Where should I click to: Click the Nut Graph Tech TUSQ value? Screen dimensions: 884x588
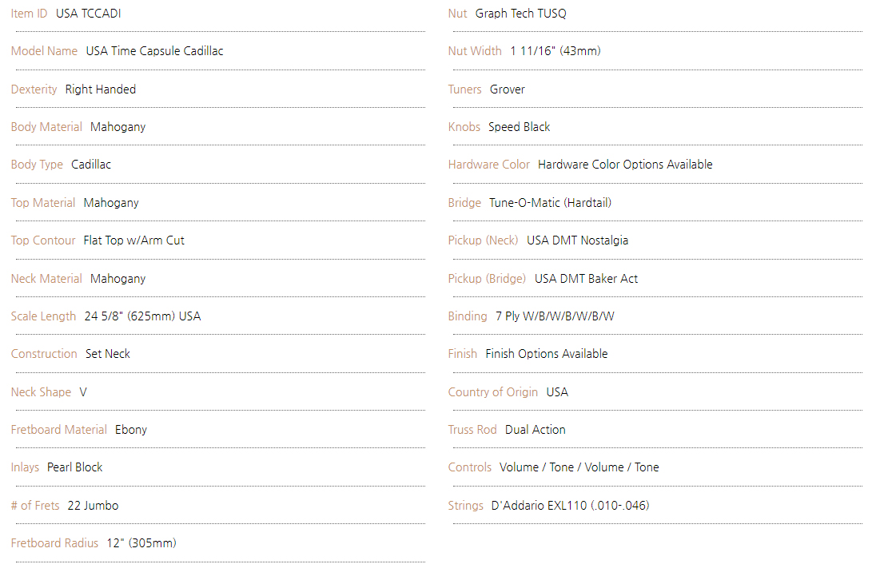coord(521,14)
